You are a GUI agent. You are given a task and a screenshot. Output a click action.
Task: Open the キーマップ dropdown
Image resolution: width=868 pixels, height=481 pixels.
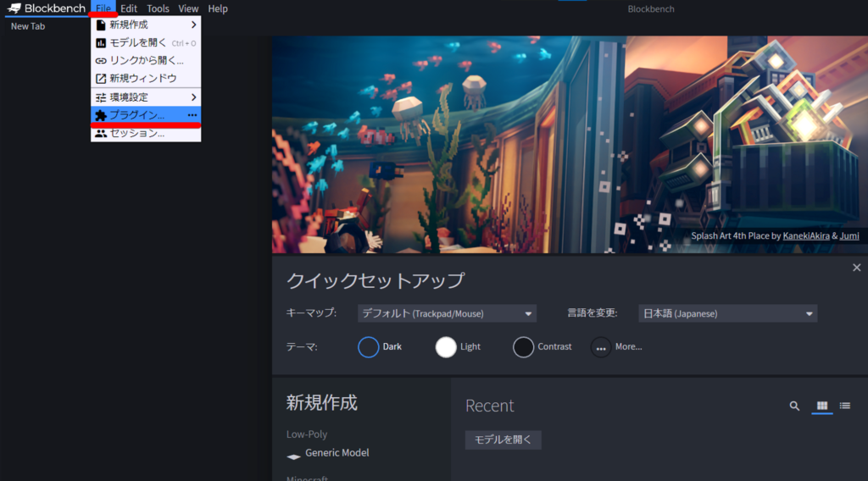click(x=447, y=313)
